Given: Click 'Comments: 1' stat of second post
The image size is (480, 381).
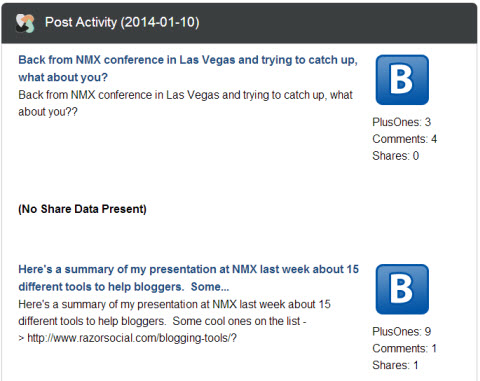Looking at the screenshot, I should (x=404, y=348).
